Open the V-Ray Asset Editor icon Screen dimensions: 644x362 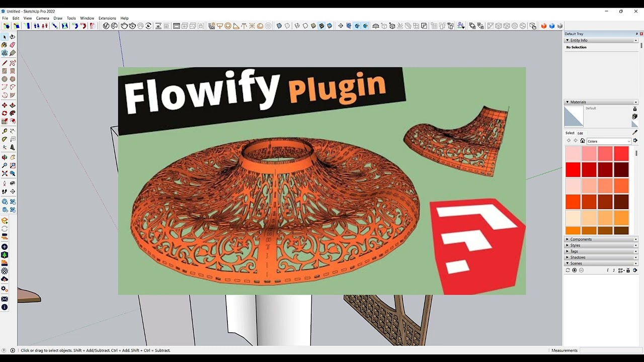pos(106,26)
